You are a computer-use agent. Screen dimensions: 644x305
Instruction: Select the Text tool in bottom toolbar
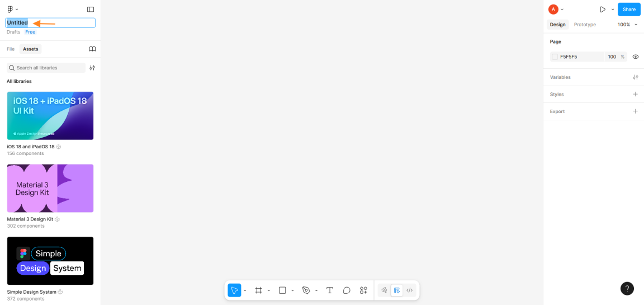point(330,290)
